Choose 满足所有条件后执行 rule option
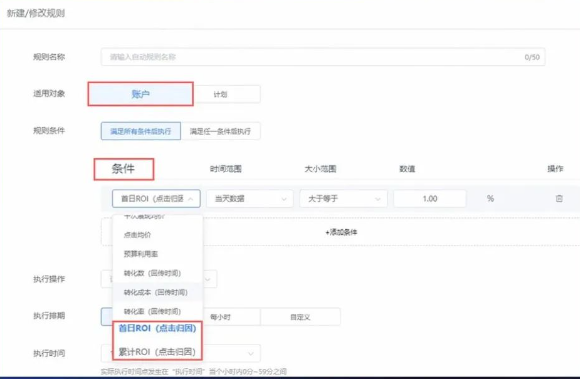 pyautogui.click(x=141, y=131)
